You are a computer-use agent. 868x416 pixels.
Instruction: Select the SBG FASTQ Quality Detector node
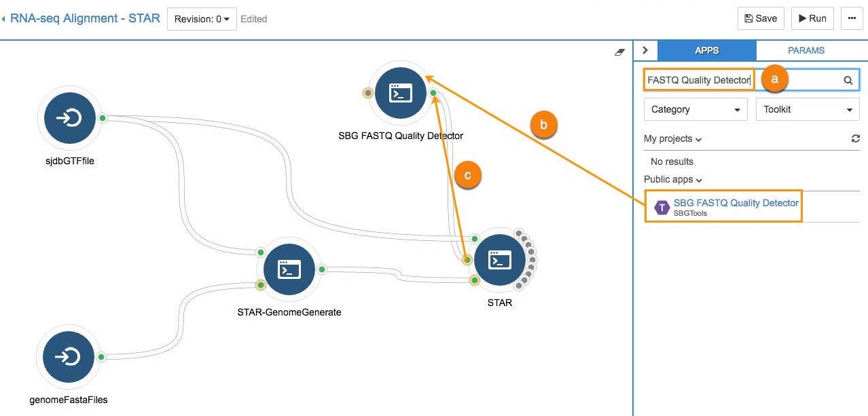400,93
